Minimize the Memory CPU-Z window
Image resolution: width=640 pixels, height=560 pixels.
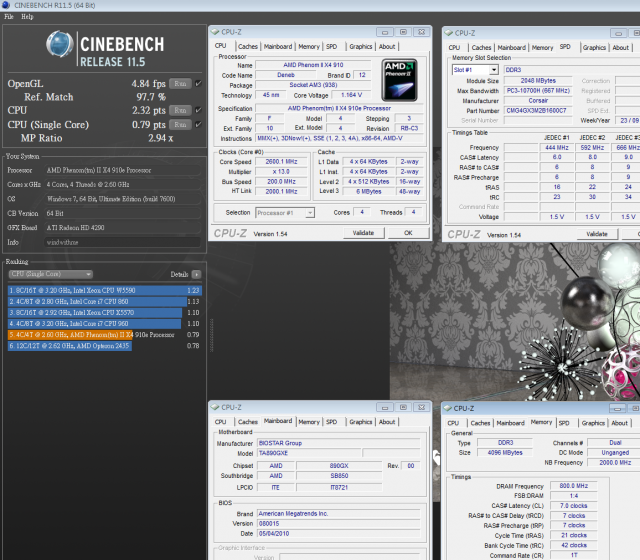(618, 409)
